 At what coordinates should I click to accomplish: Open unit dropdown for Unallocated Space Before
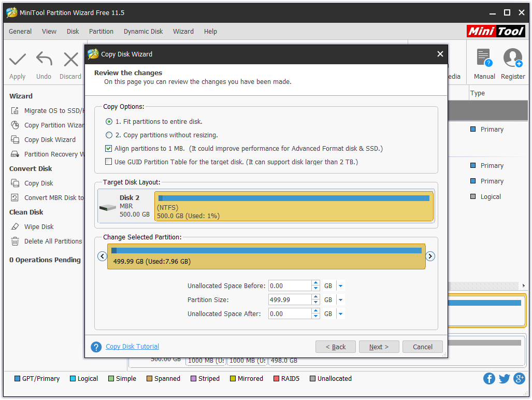click(341, 286)
